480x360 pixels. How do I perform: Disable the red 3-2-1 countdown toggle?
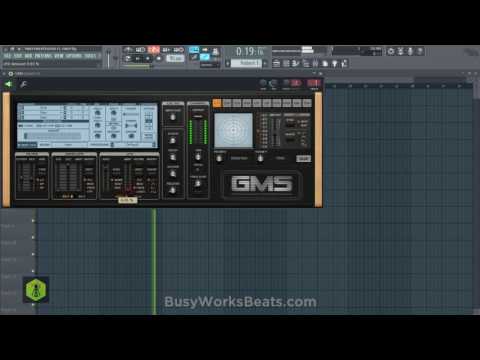click(x=154, y=50)
